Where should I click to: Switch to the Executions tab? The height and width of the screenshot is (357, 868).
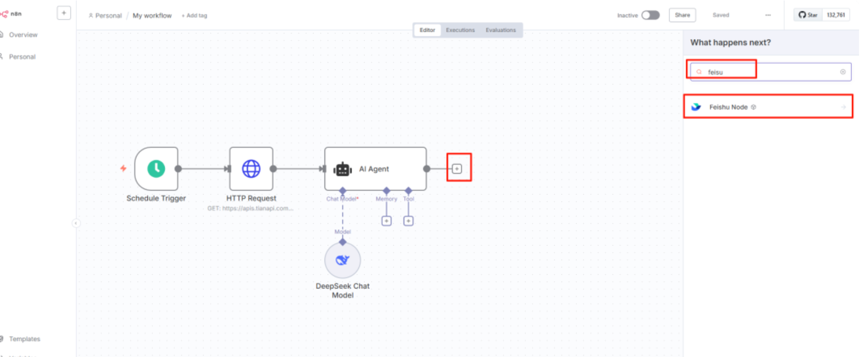coord(460,30)
